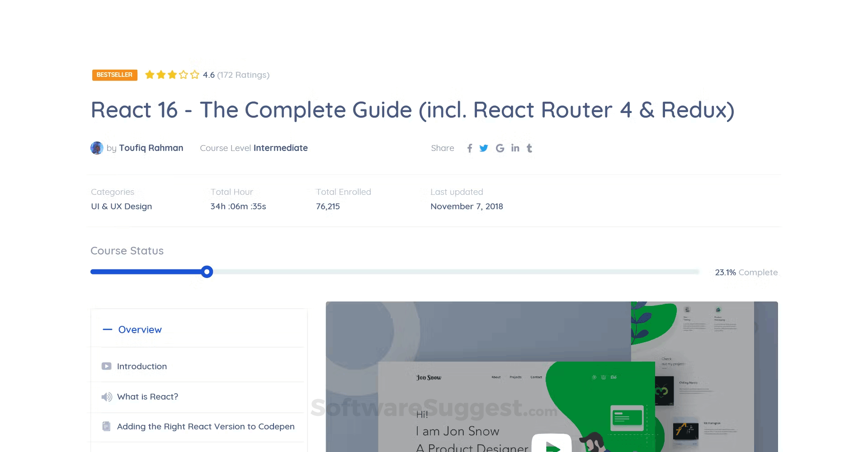
Task: Click the (172 Ratings) count
Action: pyautogui.click(x=243, y=75)
